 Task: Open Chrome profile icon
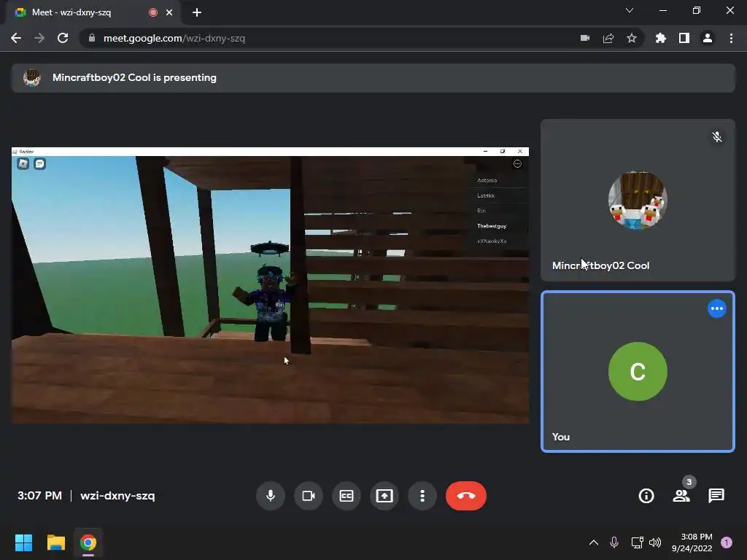[x=708, y=38]
